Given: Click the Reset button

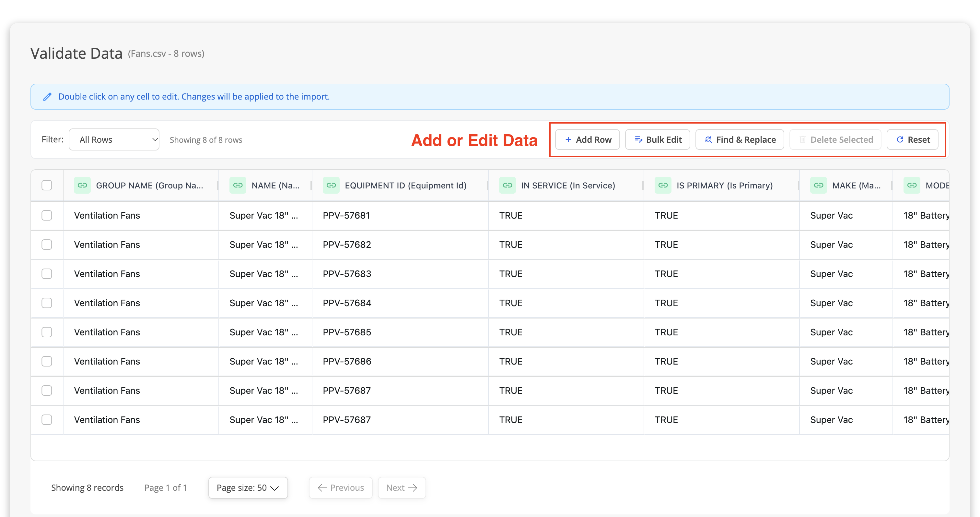Looking at the screenshot, I should pos(913,140).
